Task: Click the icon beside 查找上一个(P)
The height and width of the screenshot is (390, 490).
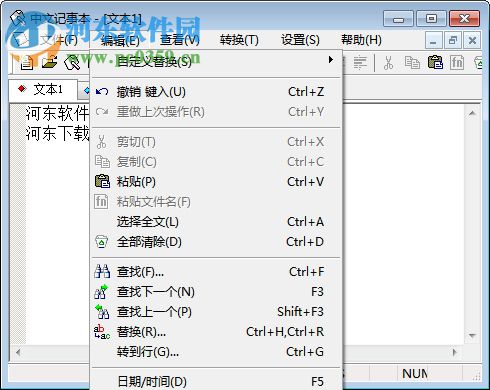Action: tap(102, 312)
